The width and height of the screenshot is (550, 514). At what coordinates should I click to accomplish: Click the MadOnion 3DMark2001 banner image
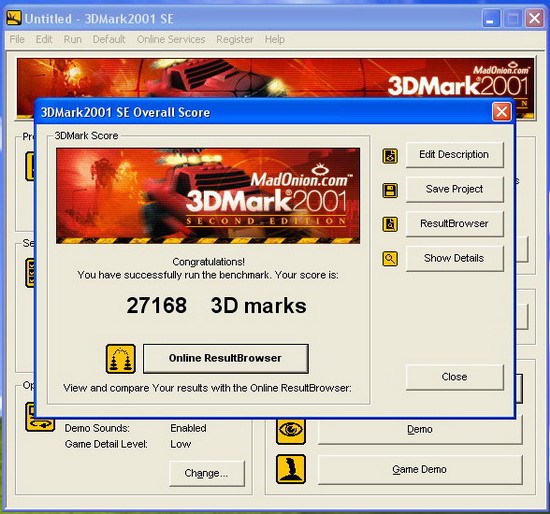[x=208, y=196]
